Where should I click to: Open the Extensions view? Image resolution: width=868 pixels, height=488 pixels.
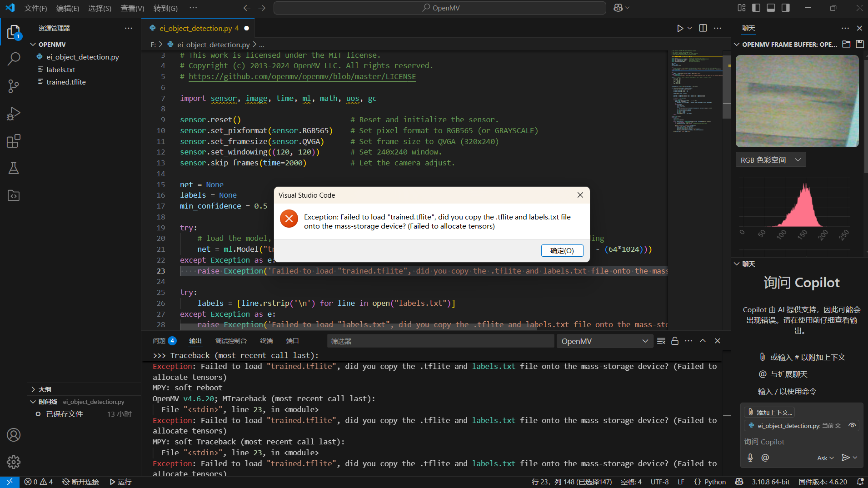pos(14,141)
